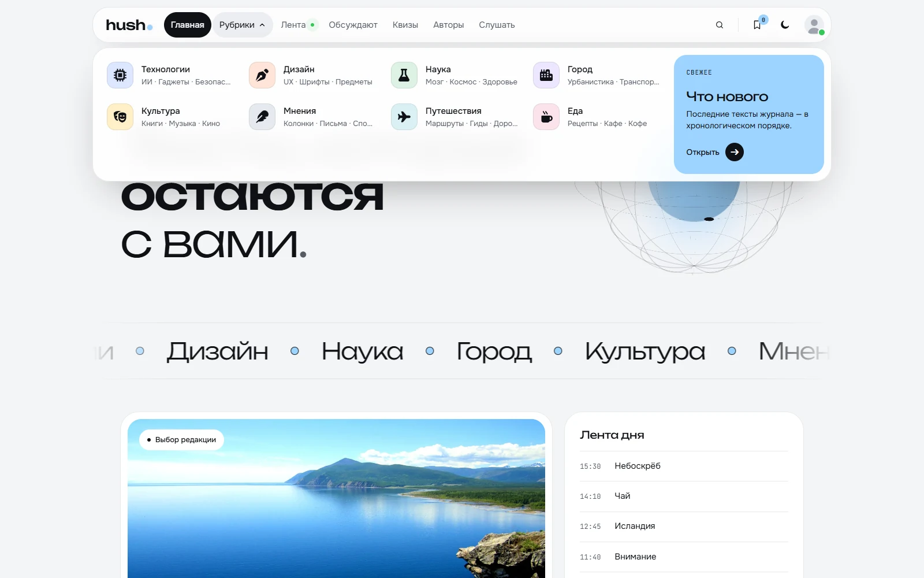Open search with the magnifier icon
The width and height of the screenshot is (924, 578).
point(720,25)
